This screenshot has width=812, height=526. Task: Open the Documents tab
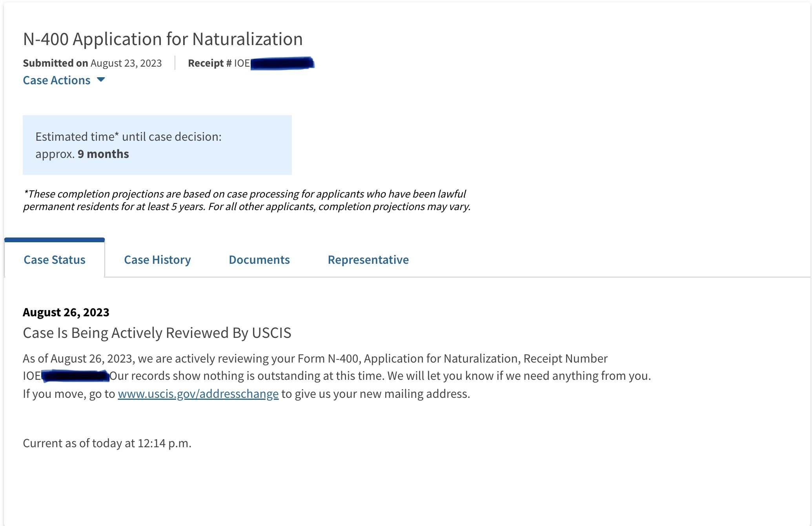click(259, 259)
